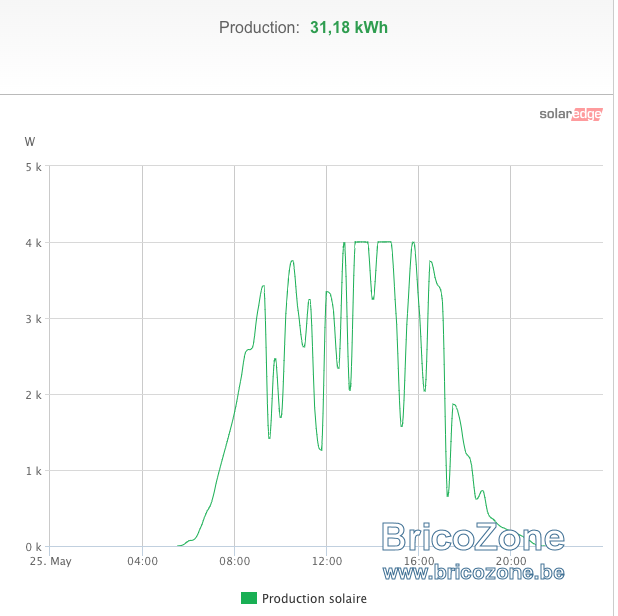The image size is (618, 616).
Task: Select the 12:00 x-axis time label
Action: click(327, 561)
